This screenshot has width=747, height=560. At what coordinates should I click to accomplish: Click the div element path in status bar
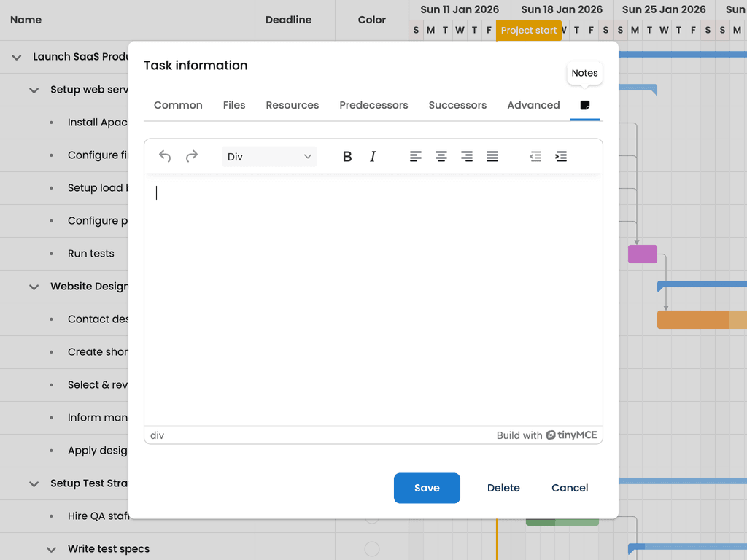click(x=158, y=435)
